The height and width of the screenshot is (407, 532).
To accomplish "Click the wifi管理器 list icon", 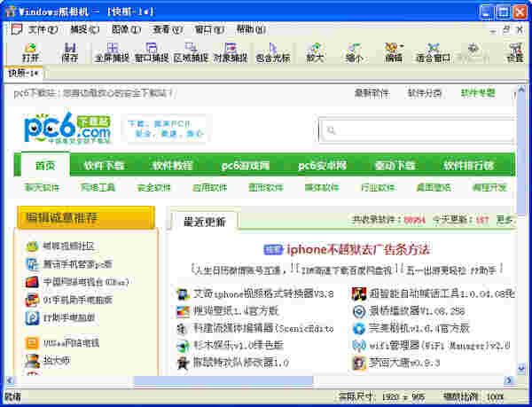I will tap(358, 346).
